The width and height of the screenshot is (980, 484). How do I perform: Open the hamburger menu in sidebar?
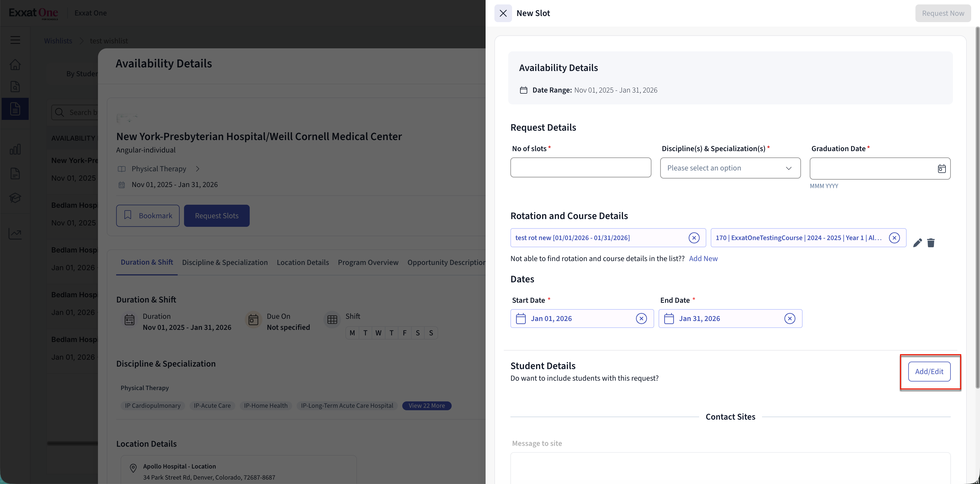[x=15, y=40]
